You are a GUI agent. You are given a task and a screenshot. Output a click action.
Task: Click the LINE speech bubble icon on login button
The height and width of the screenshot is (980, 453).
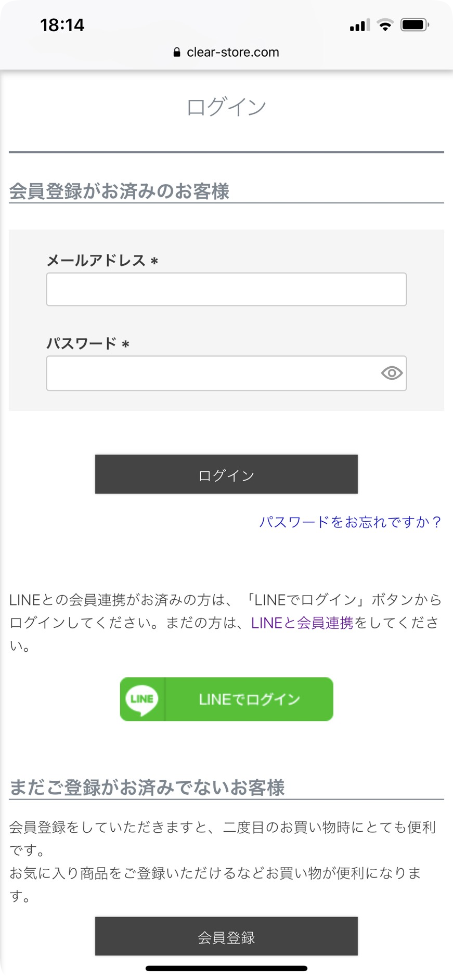[x=141, y=700]
